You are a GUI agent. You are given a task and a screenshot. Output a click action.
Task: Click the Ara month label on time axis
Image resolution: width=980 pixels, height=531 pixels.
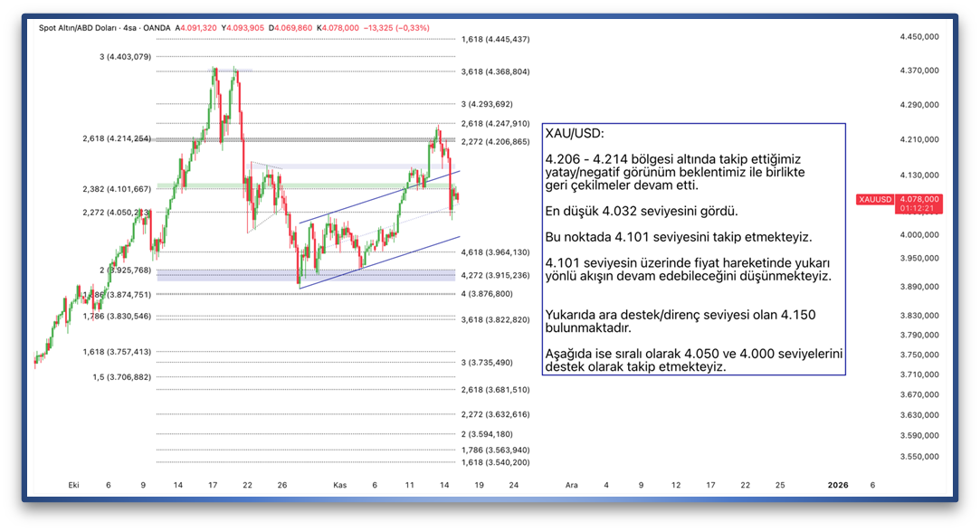[x=571, y=485]
